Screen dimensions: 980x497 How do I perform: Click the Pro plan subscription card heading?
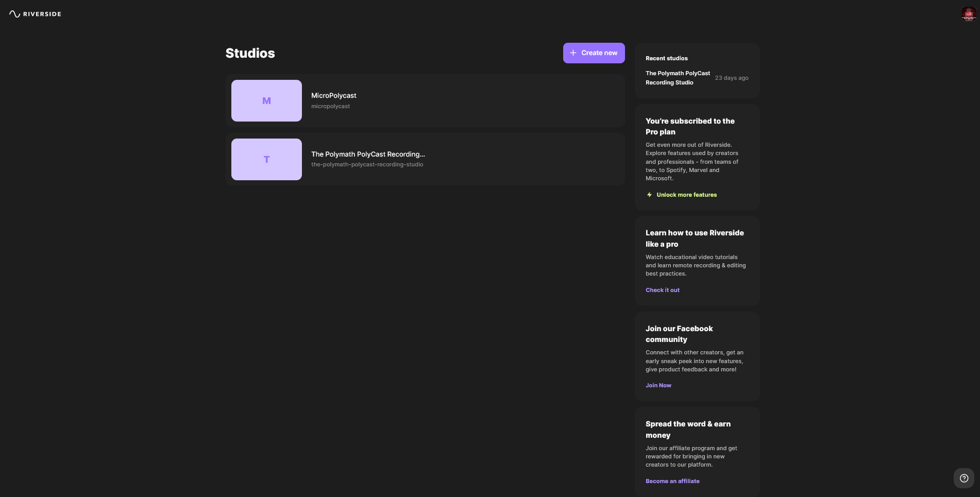coord(690,126)
